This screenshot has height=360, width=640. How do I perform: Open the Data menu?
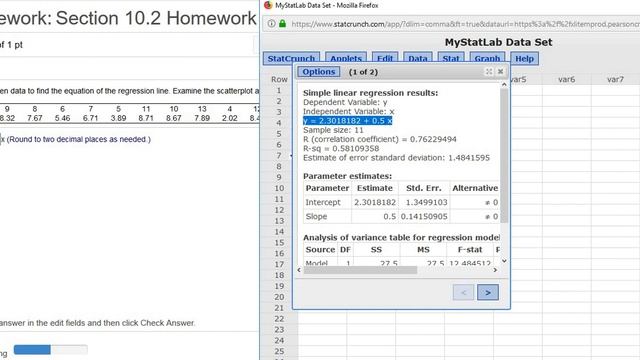point(418,58)
